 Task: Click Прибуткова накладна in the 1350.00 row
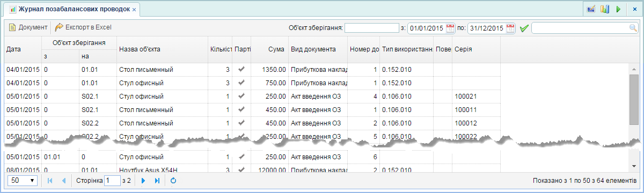pos(319,70)
